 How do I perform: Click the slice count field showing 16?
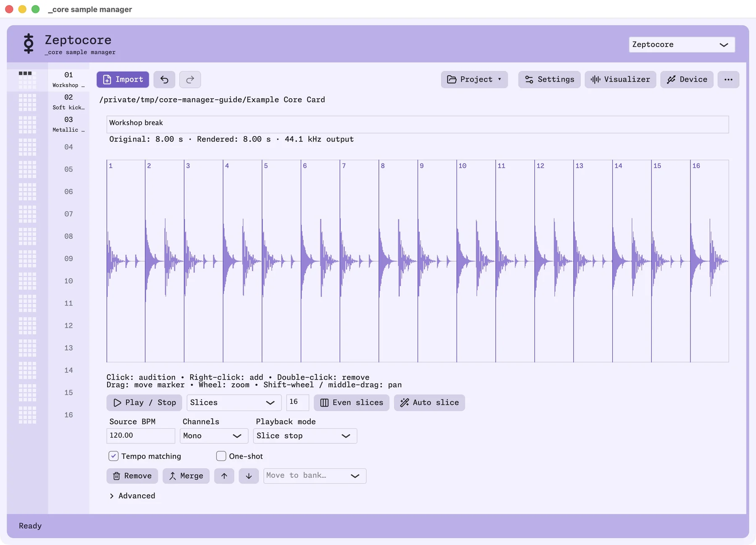(297, 402)
